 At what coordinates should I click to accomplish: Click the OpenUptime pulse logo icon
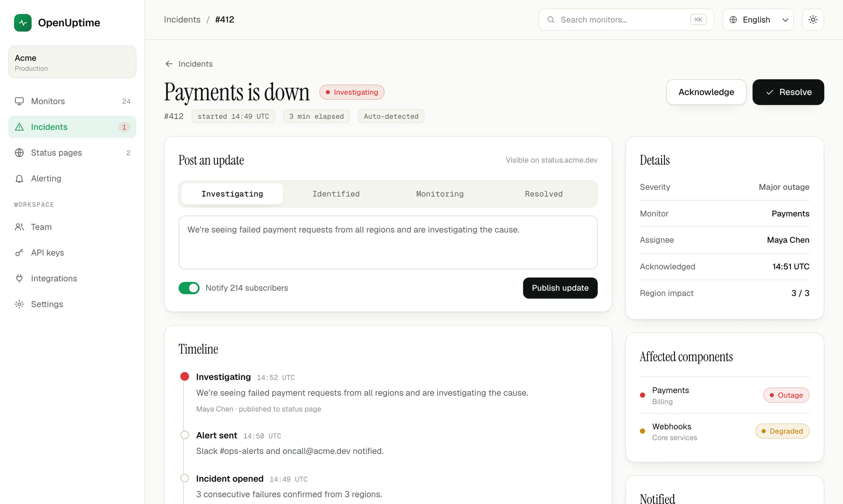click(x=23, y=23)
